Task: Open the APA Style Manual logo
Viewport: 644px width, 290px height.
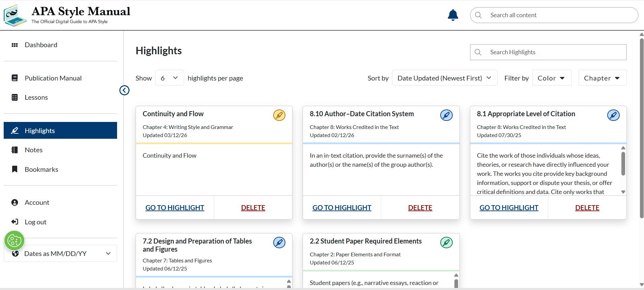Action: click(67, 15)
